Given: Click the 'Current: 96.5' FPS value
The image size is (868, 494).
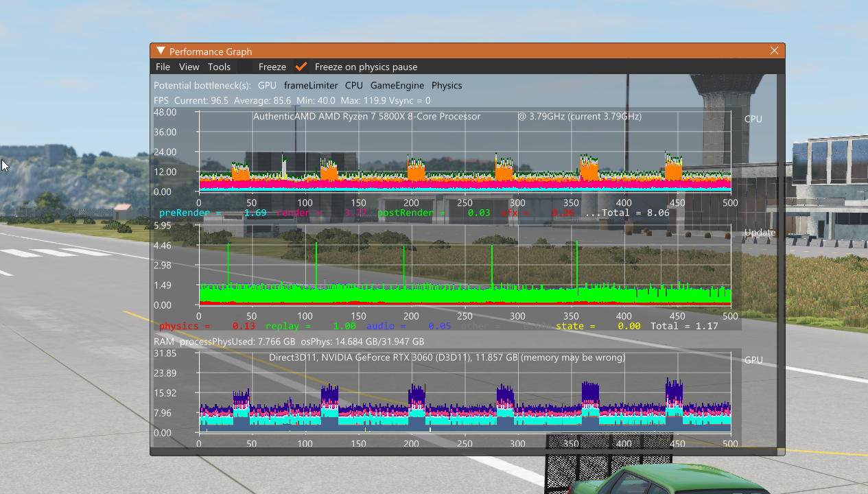Looking at the screenshot, I should coord(201,100).
